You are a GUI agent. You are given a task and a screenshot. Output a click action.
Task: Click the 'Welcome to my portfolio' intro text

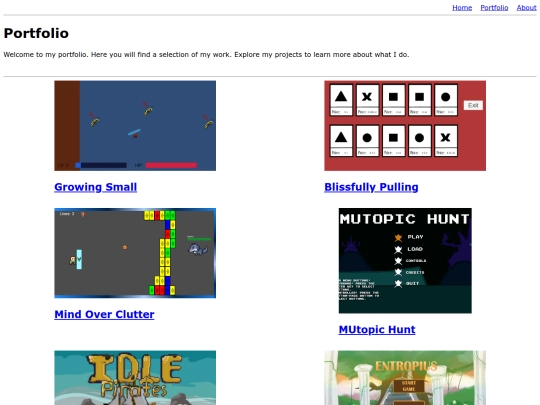(x=206, y=54)
